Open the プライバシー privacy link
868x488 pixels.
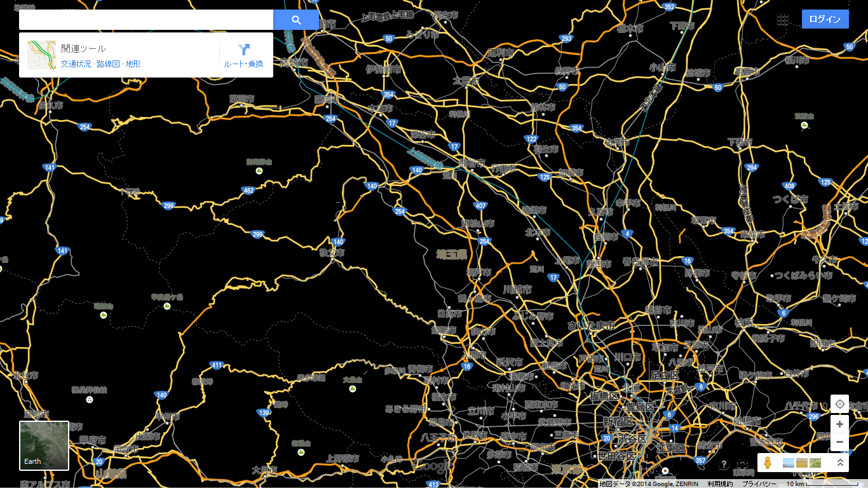click(759, 484)
